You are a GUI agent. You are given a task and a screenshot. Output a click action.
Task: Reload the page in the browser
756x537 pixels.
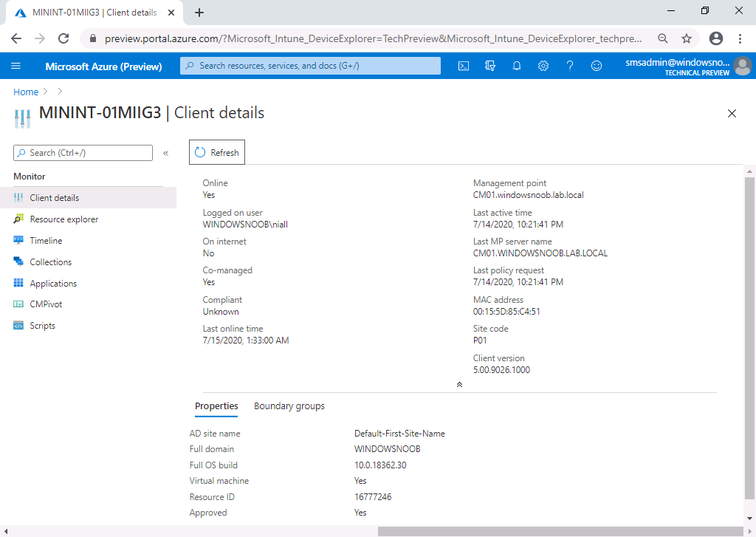(x=63, y=38)
